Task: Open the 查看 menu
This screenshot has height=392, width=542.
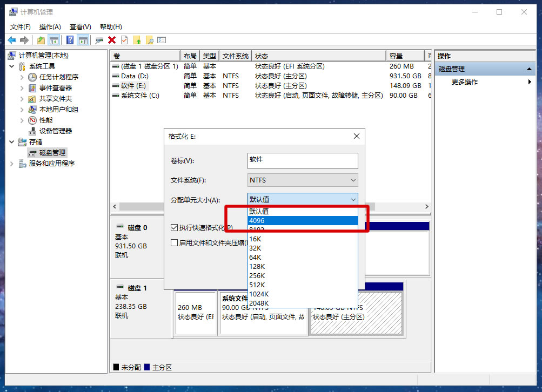Action: pos(79,26)
